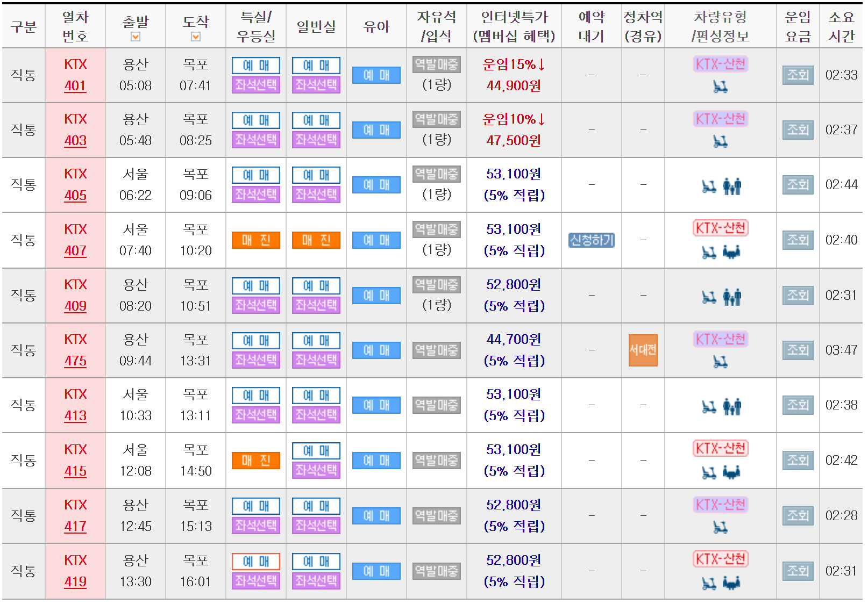Book the 일반실 예매 button for KTX 415
The height and width of the screenshot is (604, 868).
pyautogui.click(x=316, y=451)
